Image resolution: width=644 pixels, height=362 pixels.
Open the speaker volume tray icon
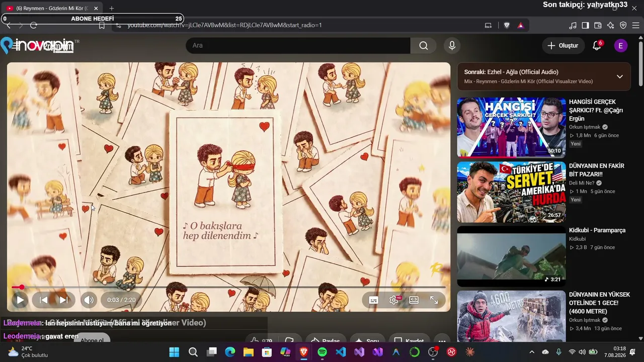pyautogui.click(x=582, y=352)
